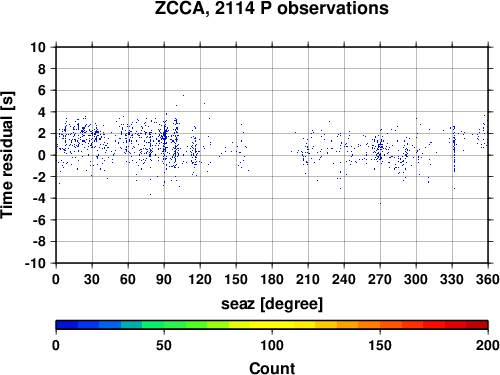Click the y-axis tick label 10
This screenshot has height=375, width=500.
click(38, 47)
